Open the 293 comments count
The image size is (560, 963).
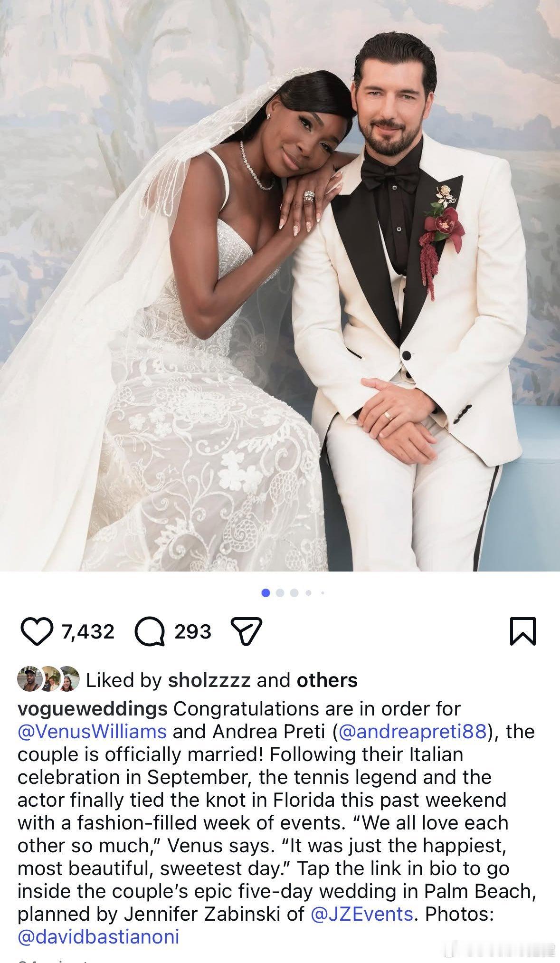tap(192, 632)
